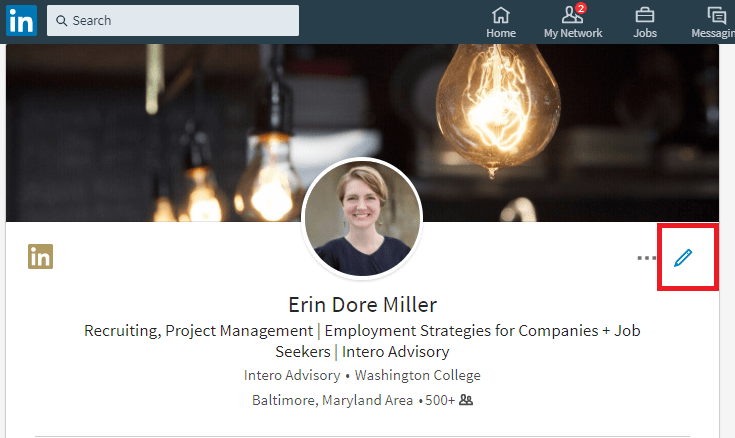Open My Network icon
This screenshot has width=735, height=438.
572,15
